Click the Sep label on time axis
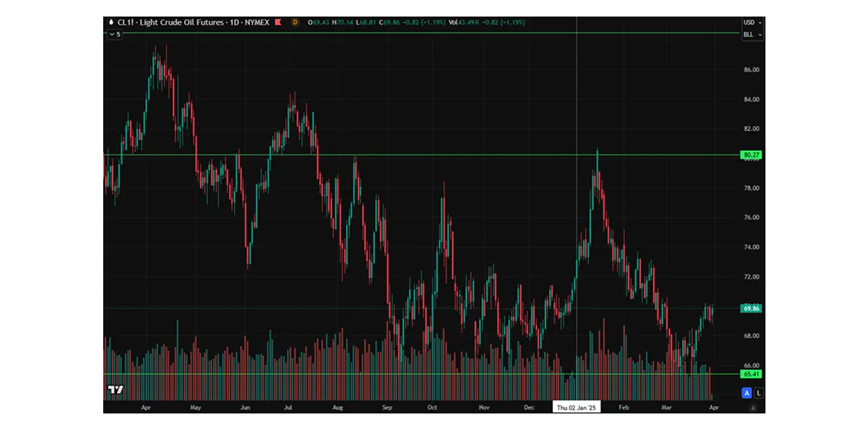This screenshot has width=868, height=430. [387, 408]
